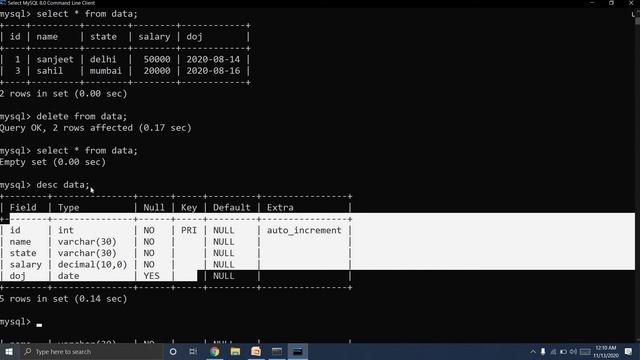Click the NULL default in doj row

[224, 276]
